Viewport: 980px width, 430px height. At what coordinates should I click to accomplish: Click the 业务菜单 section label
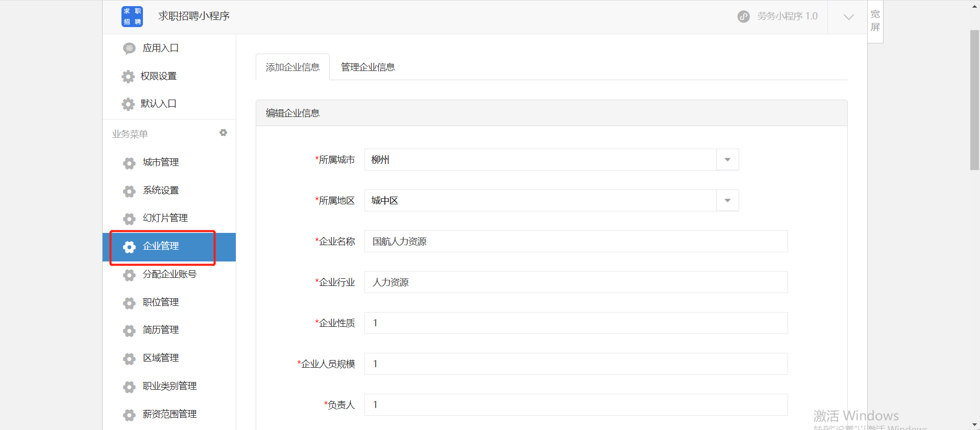coord(130,134)
